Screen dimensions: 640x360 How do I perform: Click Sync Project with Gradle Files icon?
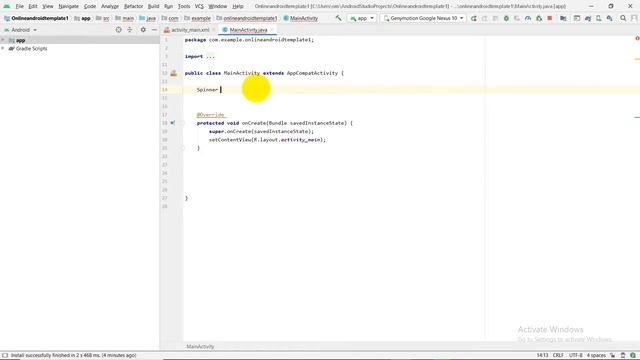pyautogui.click(x=588, y=18)
